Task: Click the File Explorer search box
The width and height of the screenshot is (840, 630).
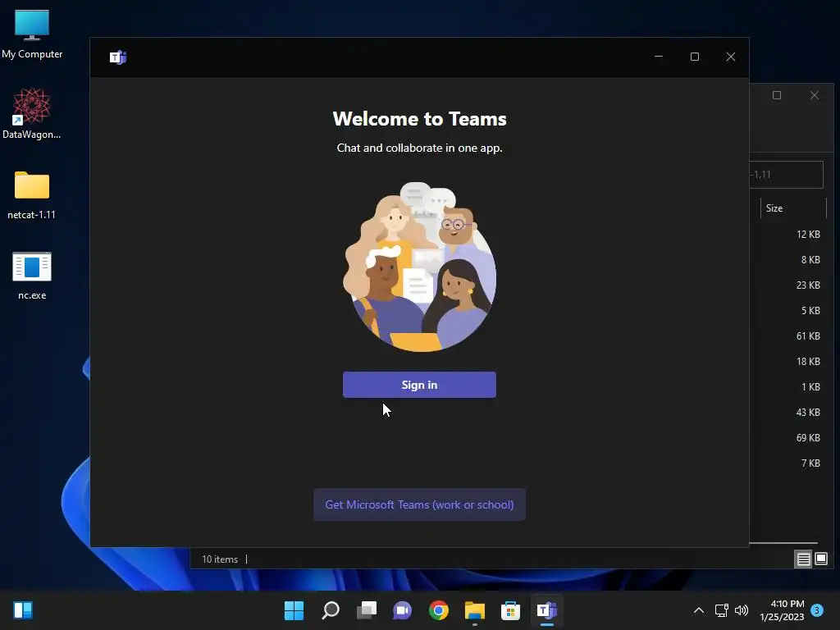Action: [x=786, y=175]
